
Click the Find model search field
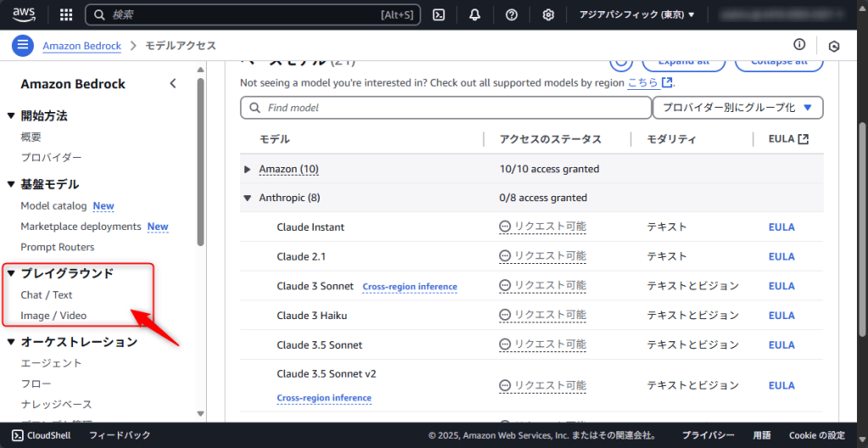[x=446, y=108]
